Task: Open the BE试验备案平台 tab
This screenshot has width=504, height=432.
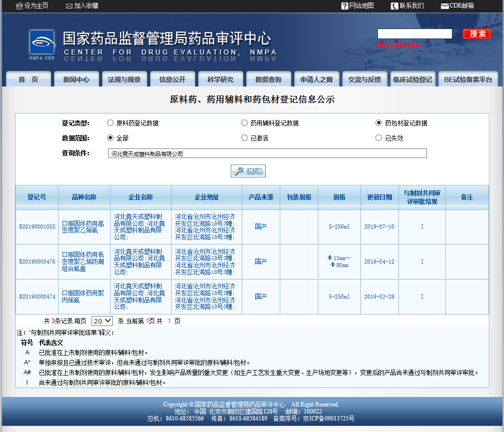Action: click(x=468, y=79)
